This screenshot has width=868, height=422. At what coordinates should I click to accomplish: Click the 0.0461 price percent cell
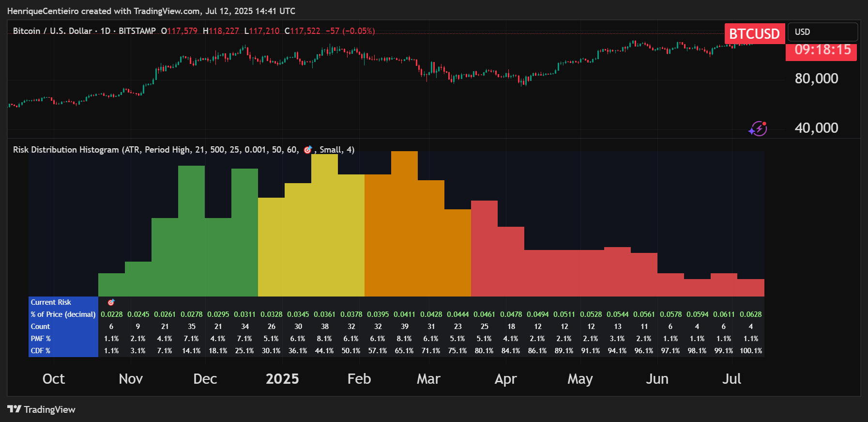484,314
